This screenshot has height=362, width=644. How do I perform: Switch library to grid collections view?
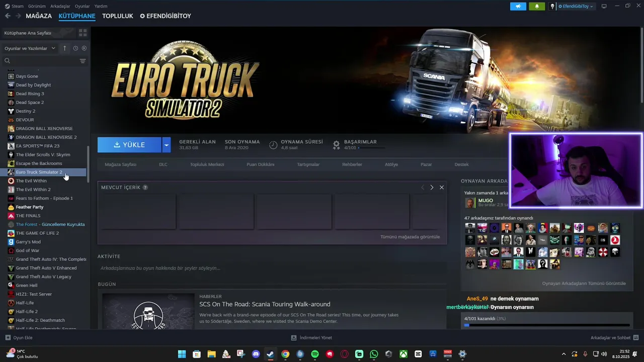(83, 33)
